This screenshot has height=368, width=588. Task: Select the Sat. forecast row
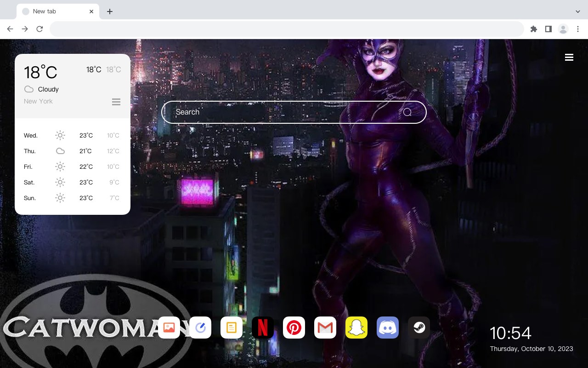73,182
